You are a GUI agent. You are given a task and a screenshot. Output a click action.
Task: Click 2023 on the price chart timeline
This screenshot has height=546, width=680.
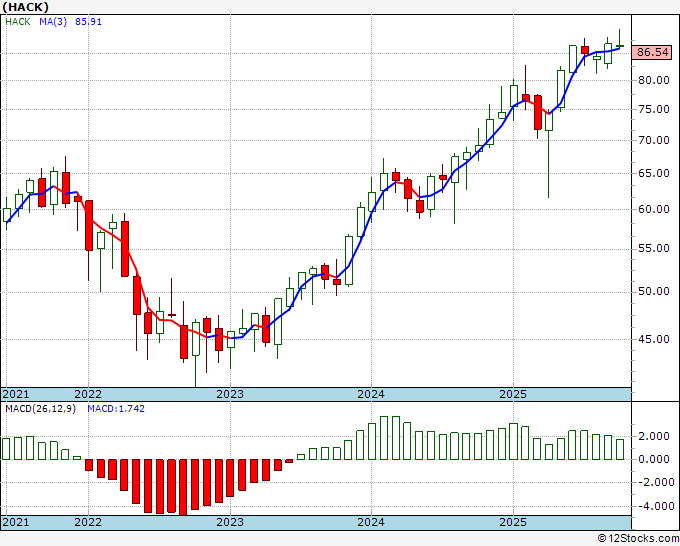point(230,394)
